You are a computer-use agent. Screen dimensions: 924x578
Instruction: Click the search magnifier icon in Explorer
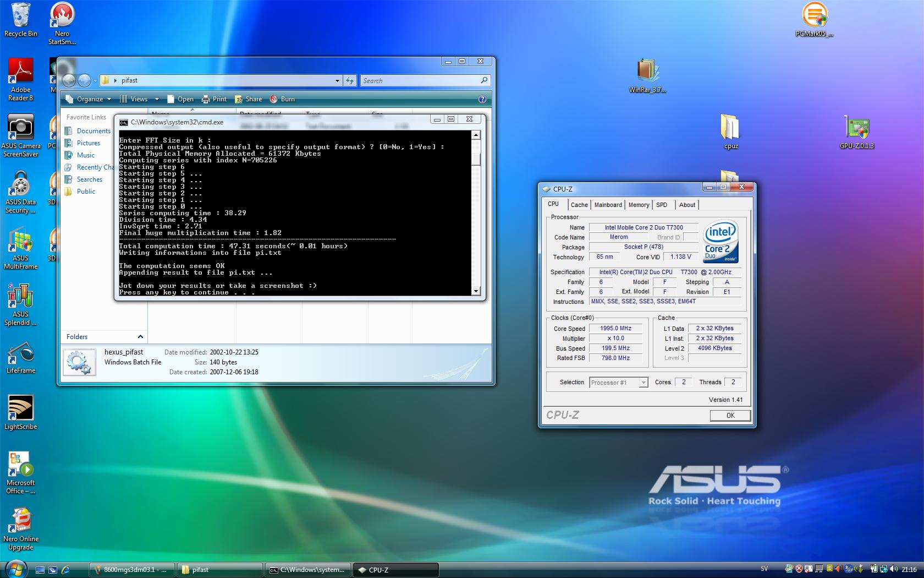click(484, 80)
